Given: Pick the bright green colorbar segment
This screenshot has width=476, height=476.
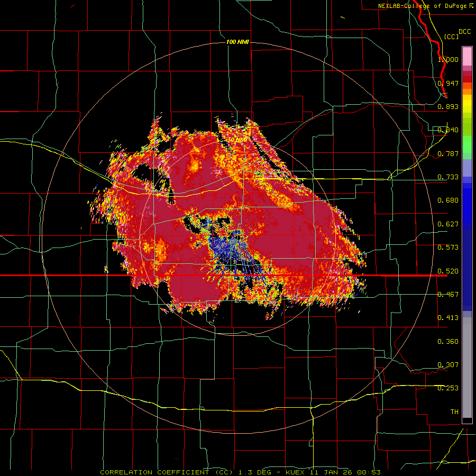Looking at the screenshot, I should click(467, 144).
